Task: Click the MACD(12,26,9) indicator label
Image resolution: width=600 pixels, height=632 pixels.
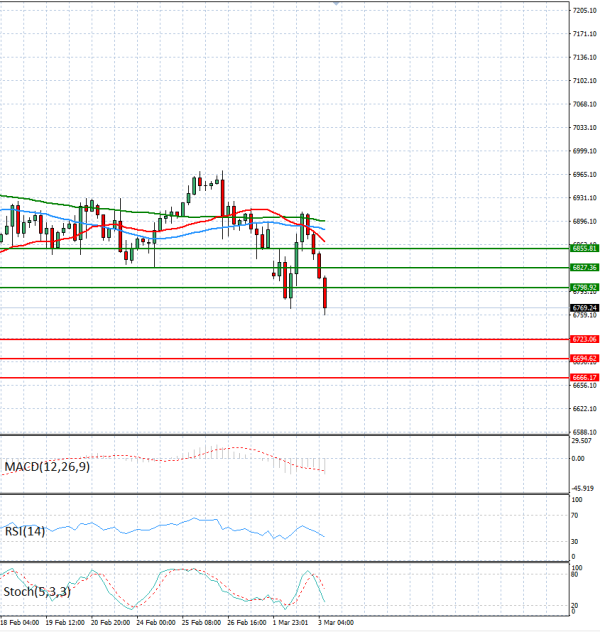Action: (x=46, y=467)
